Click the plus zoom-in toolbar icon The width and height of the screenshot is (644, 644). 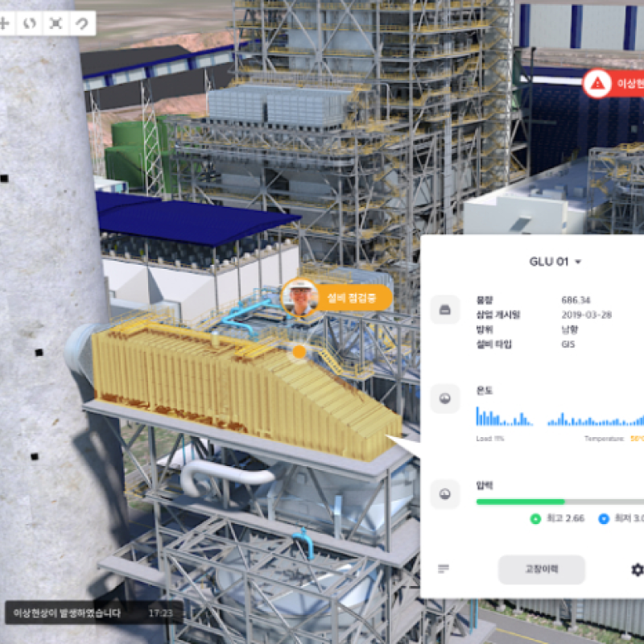5,23
